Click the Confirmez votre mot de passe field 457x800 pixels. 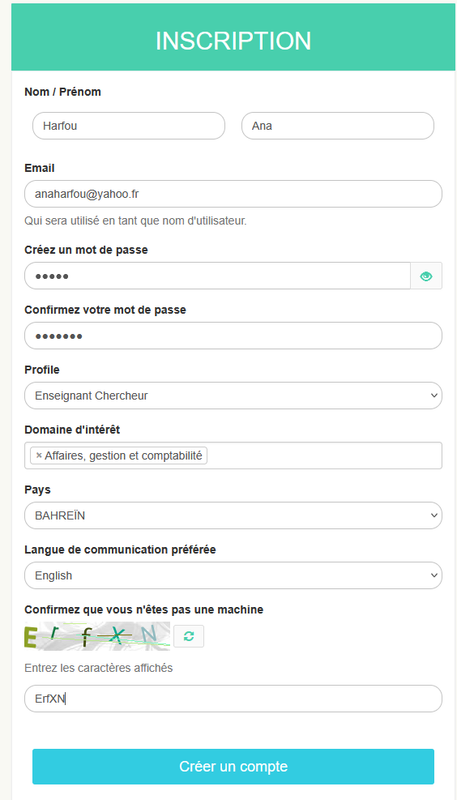[x=233, y=336]
